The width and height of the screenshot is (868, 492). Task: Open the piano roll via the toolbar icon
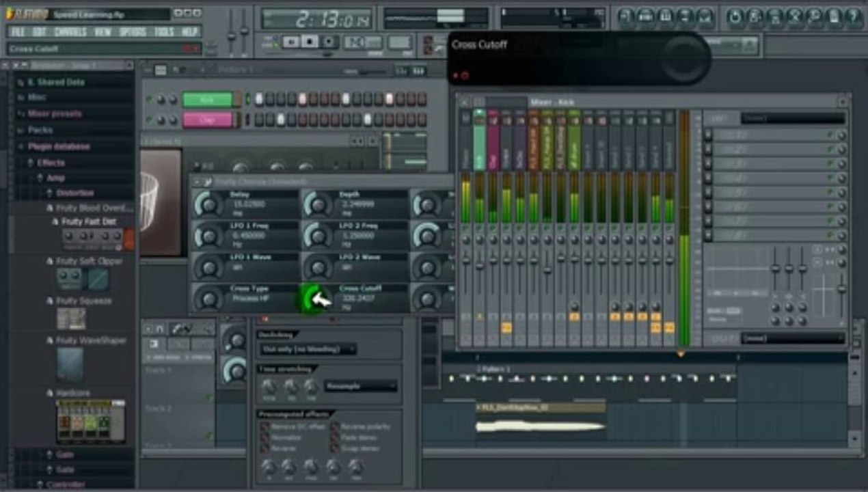coord(666,17)
